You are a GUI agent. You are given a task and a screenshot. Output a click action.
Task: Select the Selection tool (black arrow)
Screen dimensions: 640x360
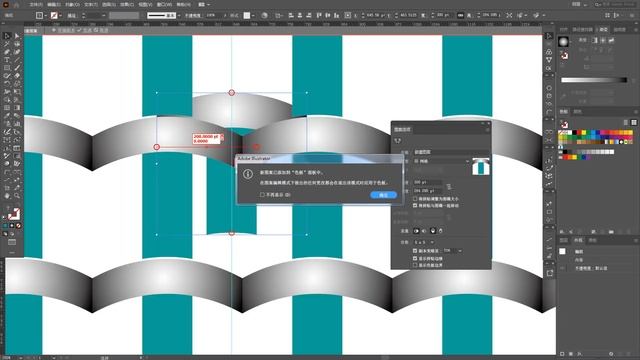(x=7, y=36)
